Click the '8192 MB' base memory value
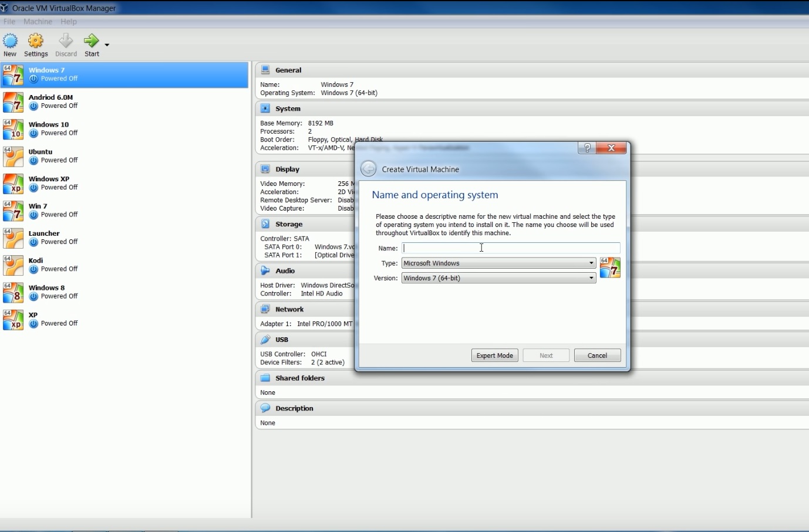 (321, 123)
